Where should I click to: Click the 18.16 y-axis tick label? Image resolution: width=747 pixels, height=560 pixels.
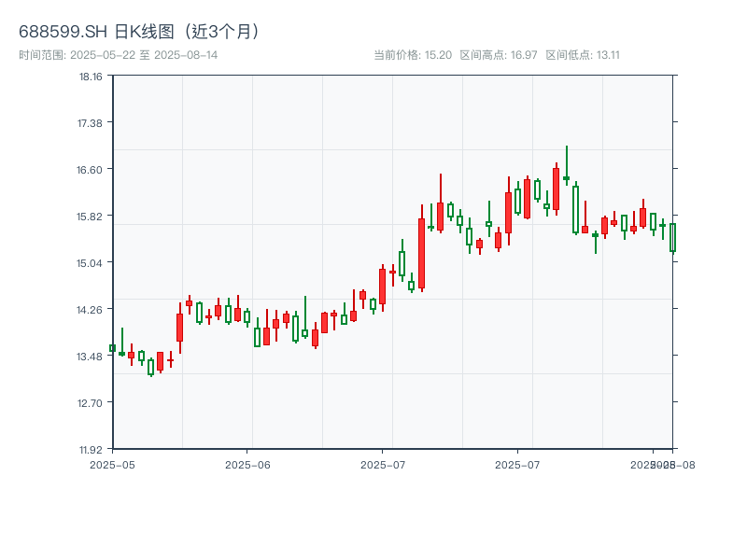pyautogui.click(x=91, y=77)
